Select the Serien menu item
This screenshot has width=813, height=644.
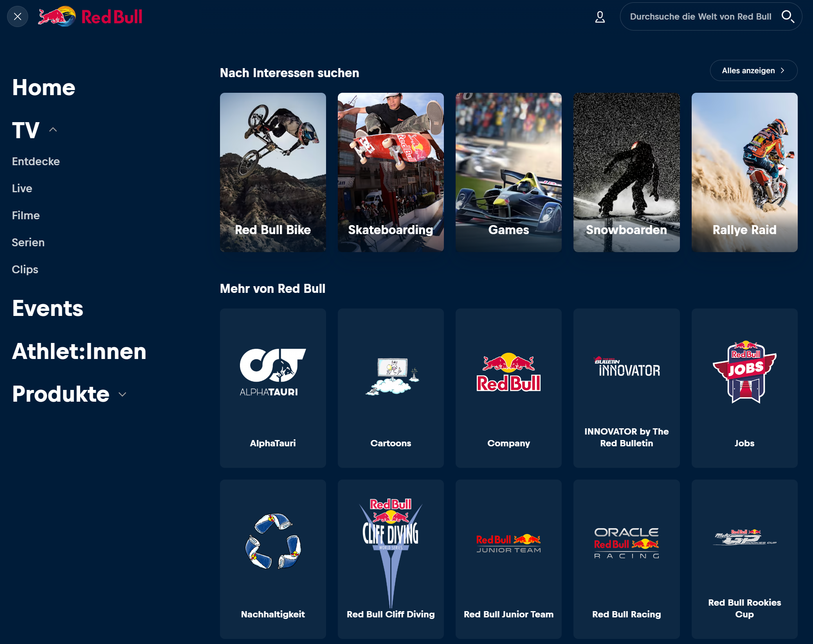pyautogui.click(x=28, y=242)
